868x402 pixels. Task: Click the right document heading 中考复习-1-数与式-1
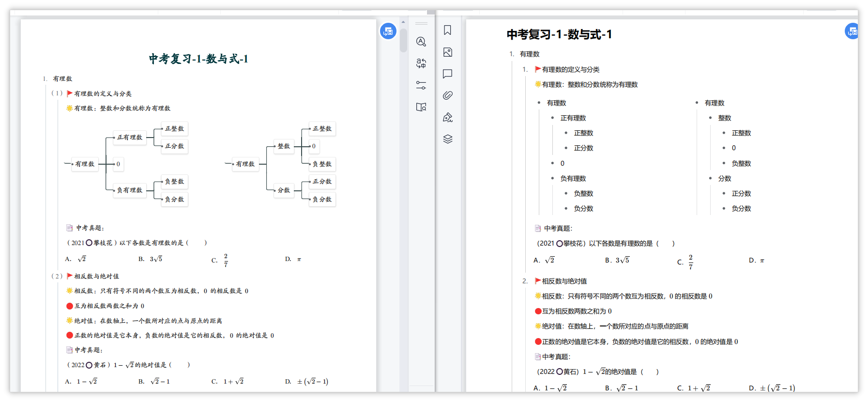[x=559, y=34]
